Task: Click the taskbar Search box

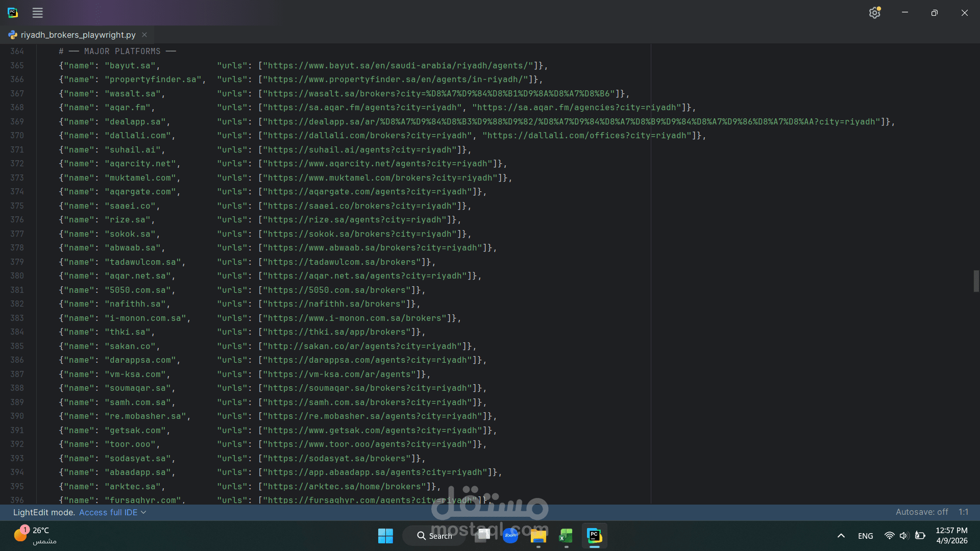Action: click(x=434, y=536)
